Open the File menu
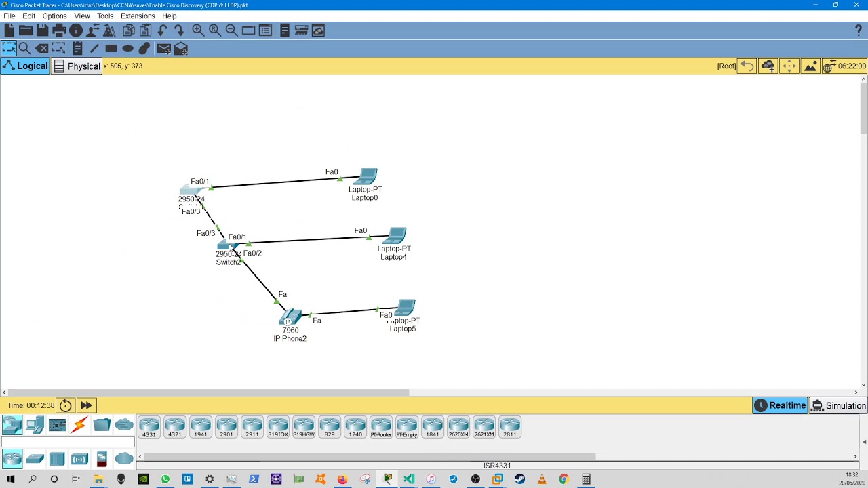This screenshot has height=488, width=868. (9, 16)
